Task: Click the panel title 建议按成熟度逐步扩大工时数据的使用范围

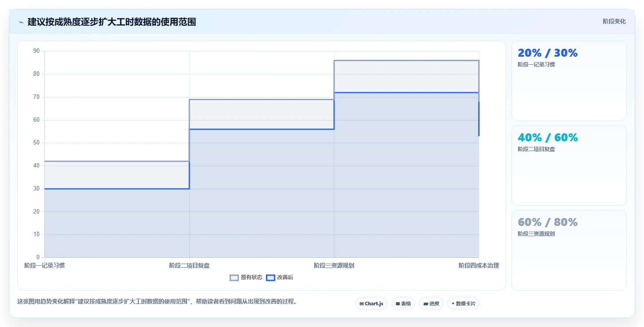Action: tap(112, 22)
